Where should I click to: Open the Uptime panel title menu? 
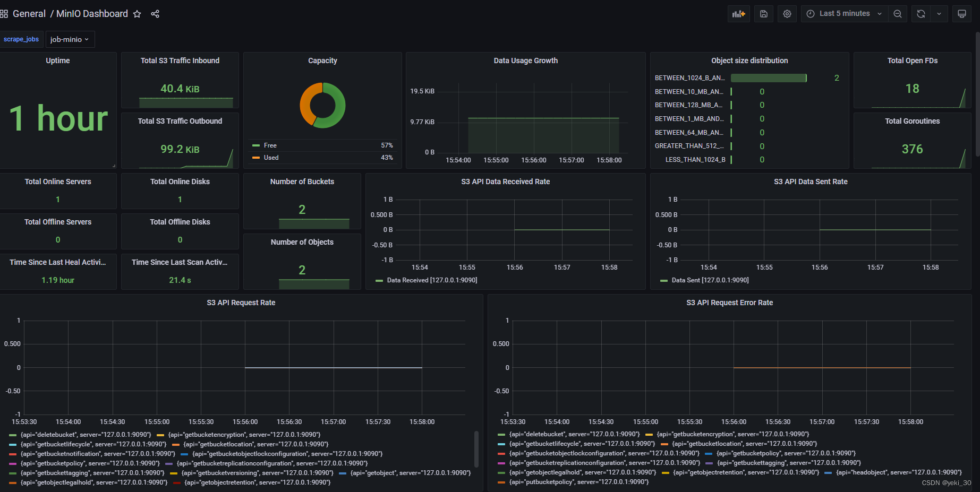(x=58, y=61)
